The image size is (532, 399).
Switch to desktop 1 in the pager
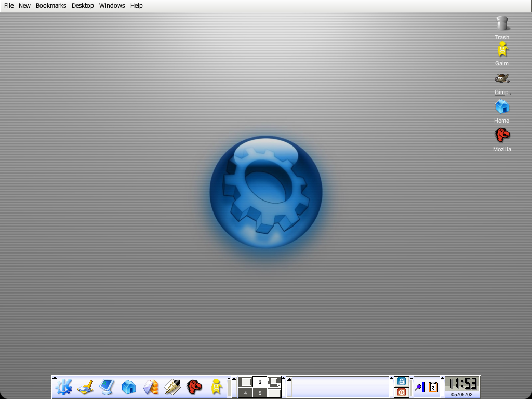coord(246,382)
